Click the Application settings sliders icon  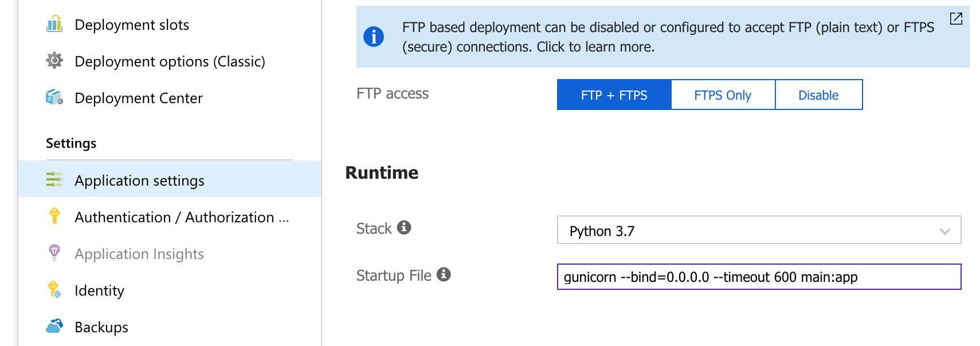pos(54,180)
